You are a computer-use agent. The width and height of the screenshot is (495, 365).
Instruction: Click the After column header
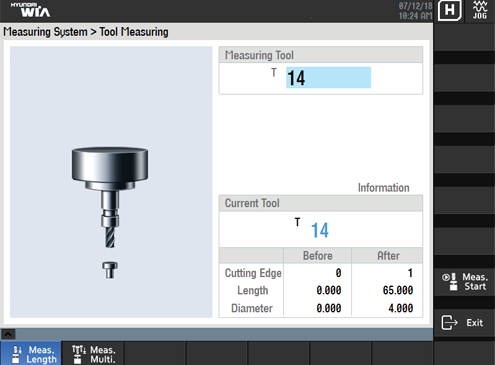(388, 256)
